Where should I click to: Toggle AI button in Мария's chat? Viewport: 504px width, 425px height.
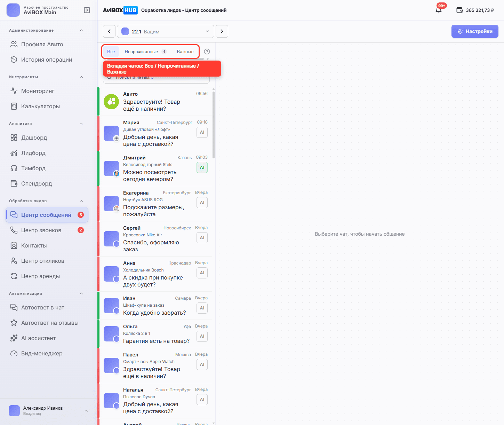pyautogui.click(x=202, y=132)
